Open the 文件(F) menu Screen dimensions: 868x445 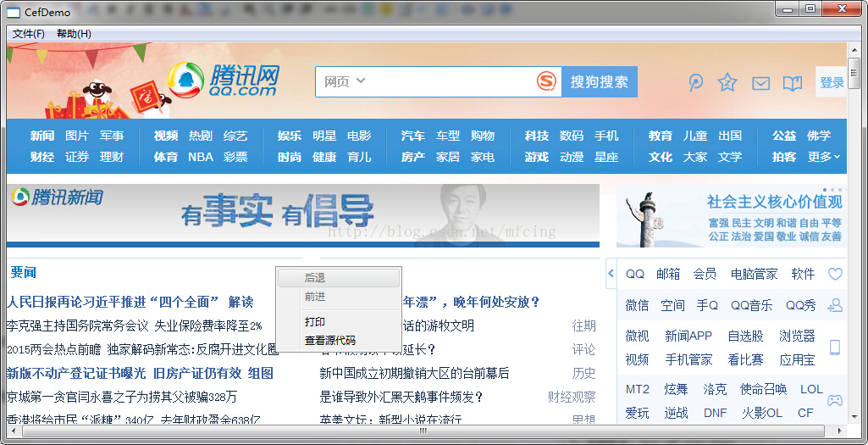29,34
